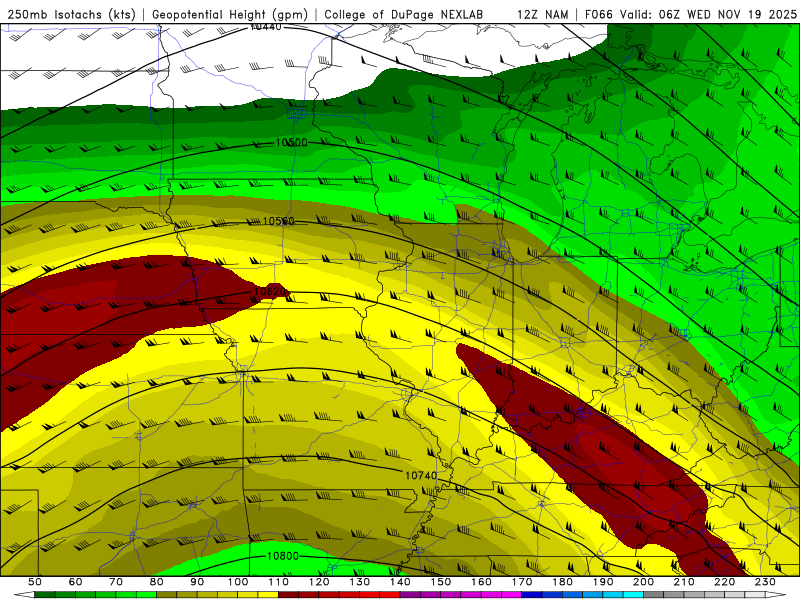Click the 'F066 Valid: 06Z WED NOV 19 2025' text

coord(691,15)
